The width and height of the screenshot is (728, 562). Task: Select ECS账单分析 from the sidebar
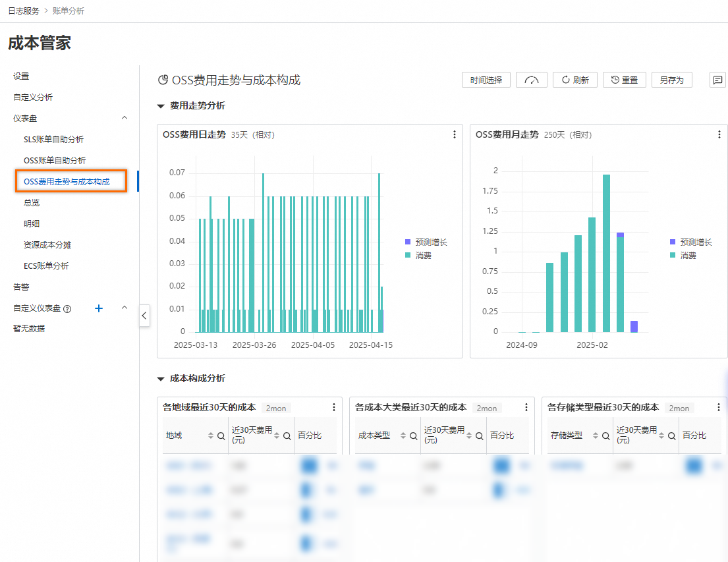pos(46,266)
